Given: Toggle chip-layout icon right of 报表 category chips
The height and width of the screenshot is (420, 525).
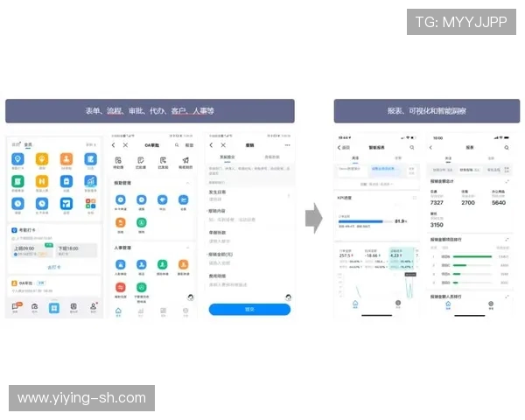Looking at the screenshot, I should (507, 170).
